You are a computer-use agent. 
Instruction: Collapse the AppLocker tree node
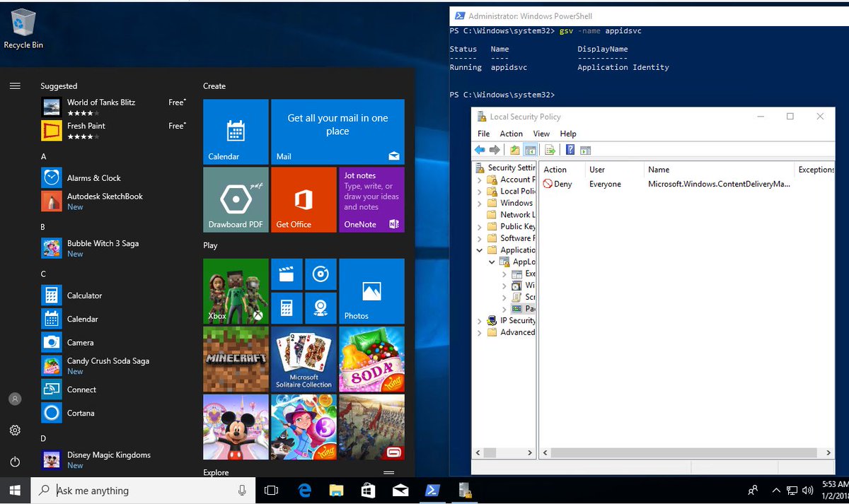(x=492, y=262)
